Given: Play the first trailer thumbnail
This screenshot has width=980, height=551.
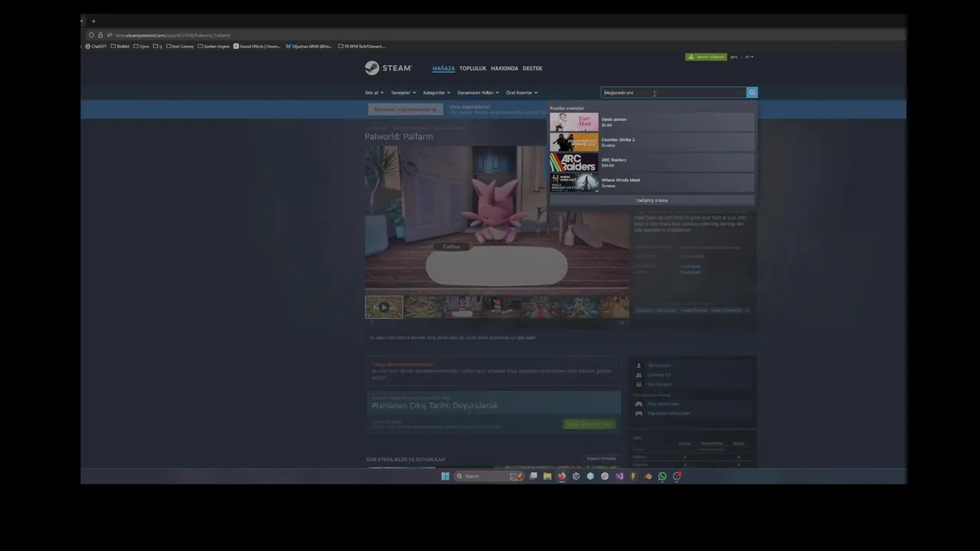Looking at the screenshot, I should [384, 307].
